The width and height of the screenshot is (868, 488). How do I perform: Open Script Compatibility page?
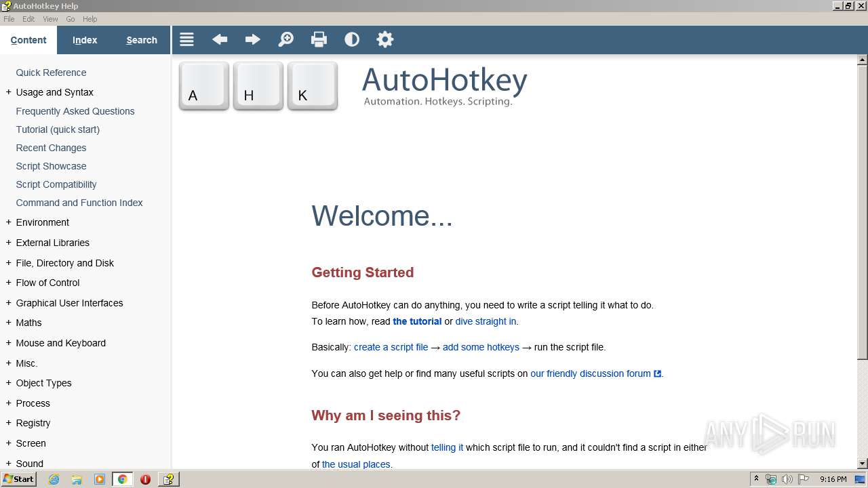[x=56, y=184]
